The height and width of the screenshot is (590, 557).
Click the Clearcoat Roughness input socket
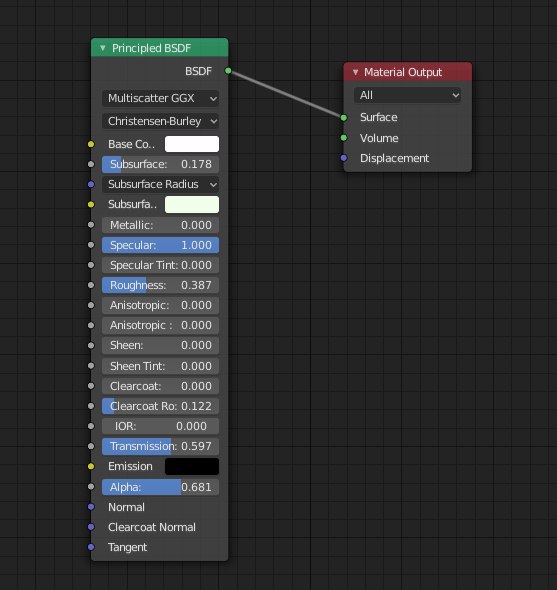click(91, 406)
